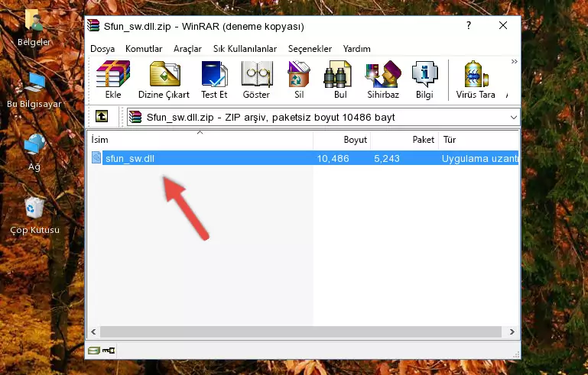This screenshot has width=588, height=375.
Task: Close the WinRAR window
Action: 503,25
